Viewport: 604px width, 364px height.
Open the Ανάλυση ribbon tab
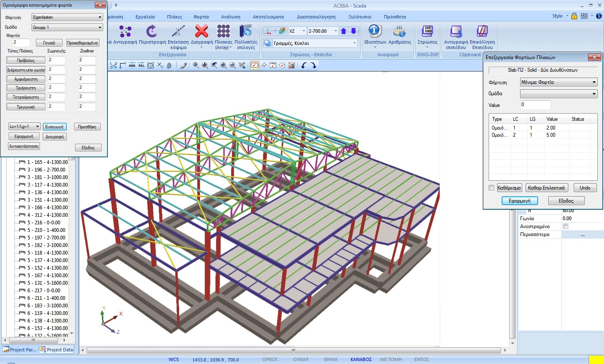click(231, 17)
